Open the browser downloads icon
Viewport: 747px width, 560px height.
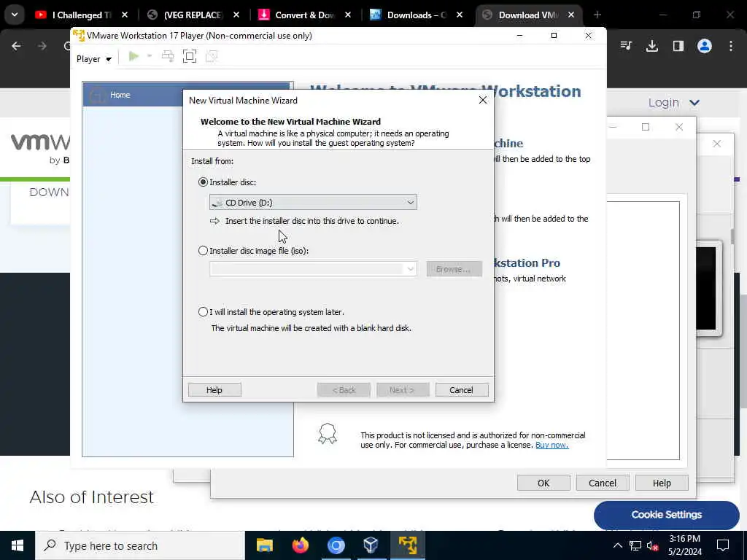(651, 46)
